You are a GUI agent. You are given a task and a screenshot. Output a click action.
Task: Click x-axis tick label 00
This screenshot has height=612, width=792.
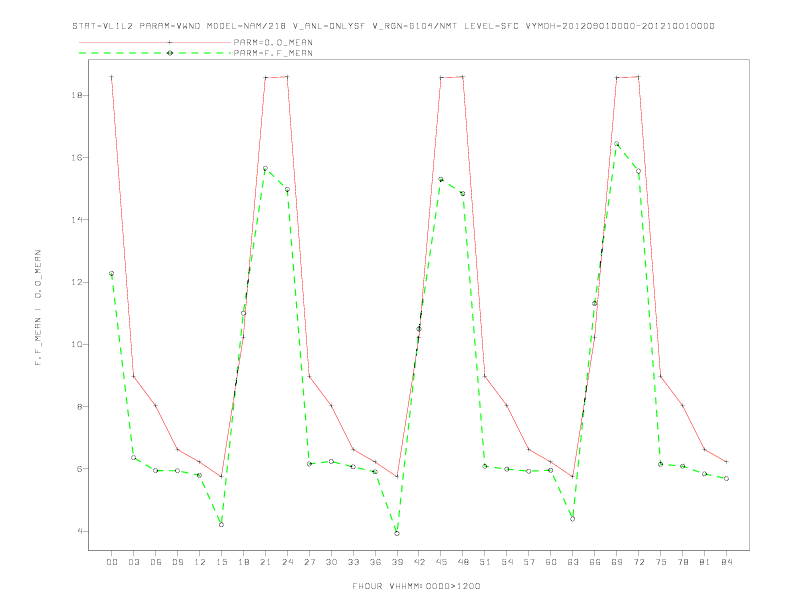coord(112,562)
